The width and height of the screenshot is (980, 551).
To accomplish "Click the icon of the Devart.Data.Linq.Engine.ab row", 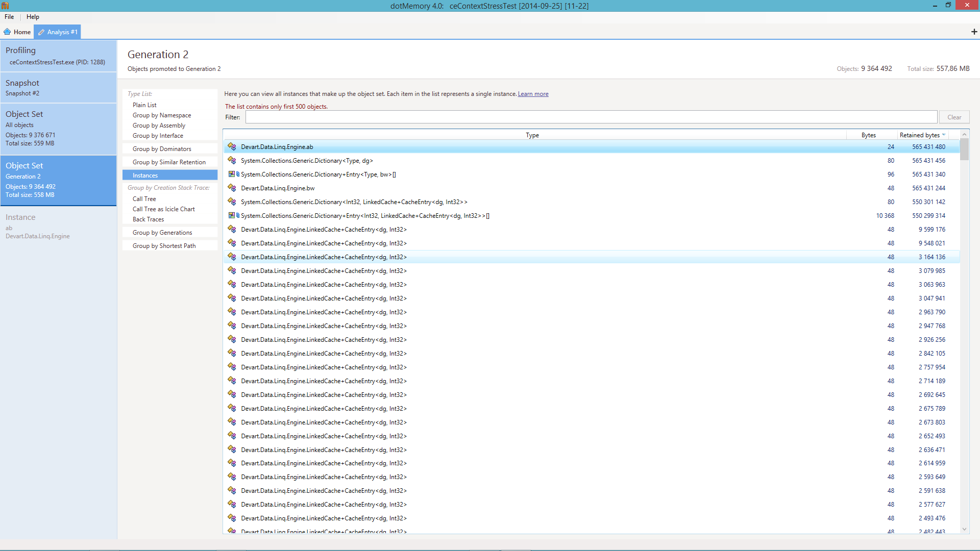I will point(232,146).
